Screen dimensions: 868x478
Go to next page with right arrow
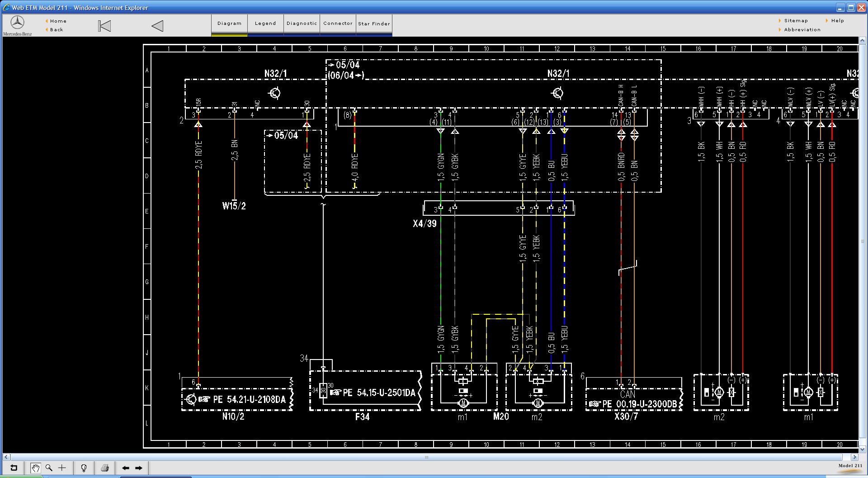[139, 468]
